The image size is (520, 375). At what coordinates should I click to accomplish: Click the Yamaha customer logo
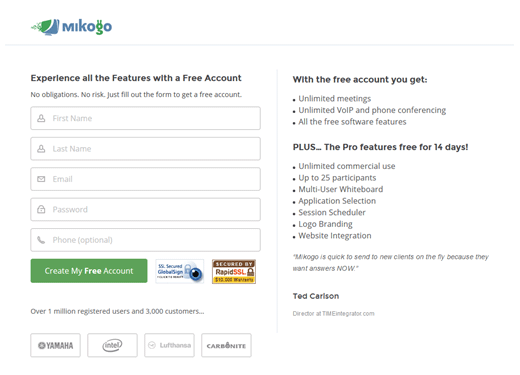point(55,345)
